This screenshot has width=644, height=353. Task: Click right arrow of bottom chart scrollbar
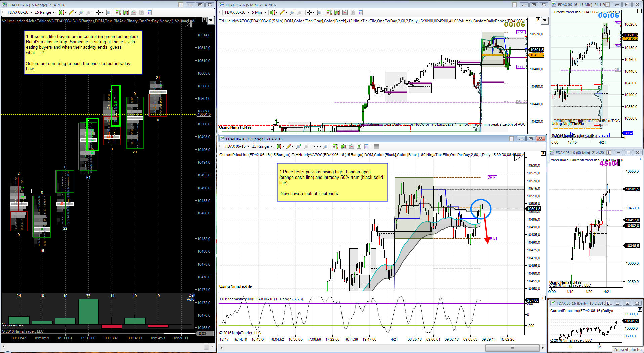(543, 347)
